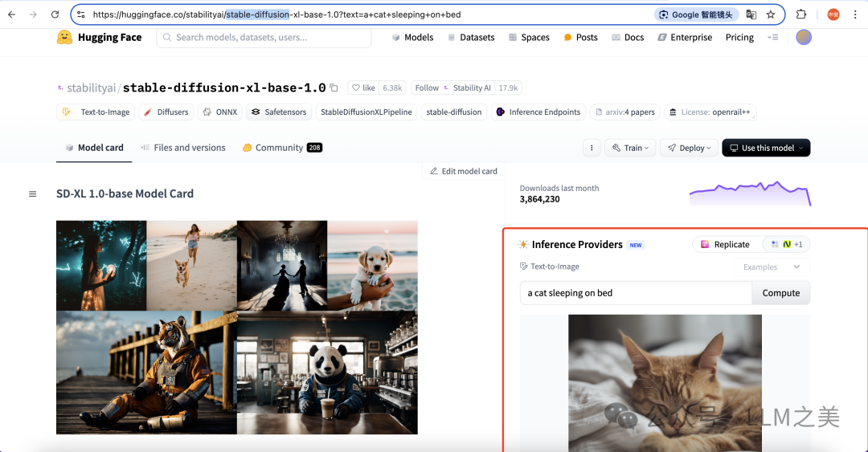
Task: Open the Posts nav item
Action: pos(581,37)
